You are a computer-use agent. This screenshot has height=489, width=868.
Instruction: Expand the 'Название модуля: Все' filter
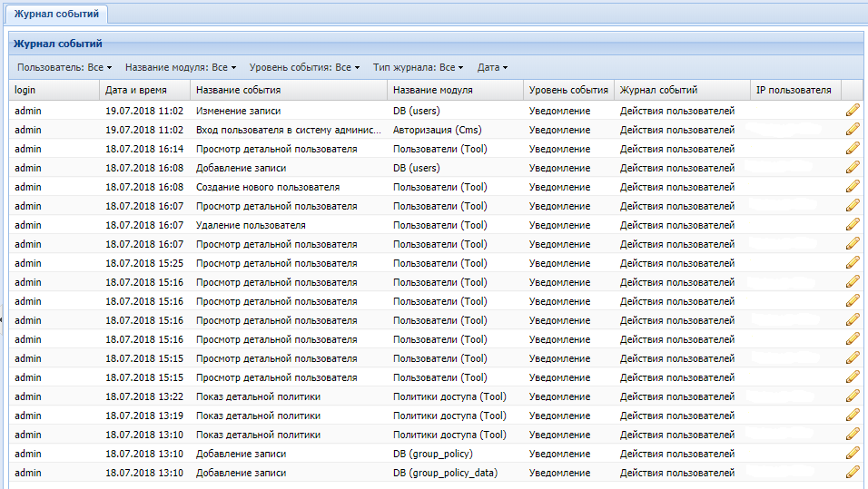point(180,67)
